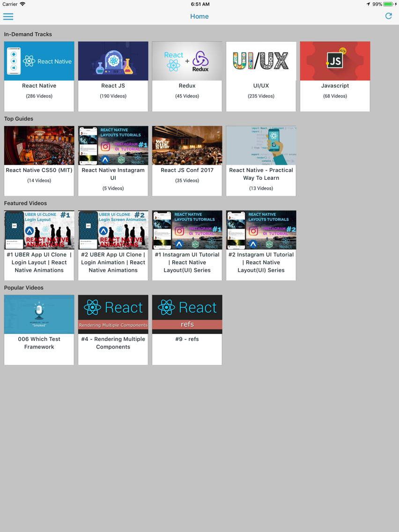Image resolution: width=399 pixels, height=532 pixels.
Task: Click the "(68 Videos)" count text
Action: 335,96
